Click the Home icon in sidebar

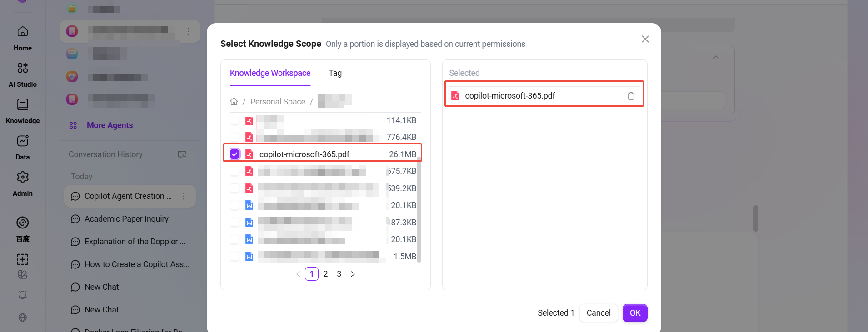coord(23,32)
